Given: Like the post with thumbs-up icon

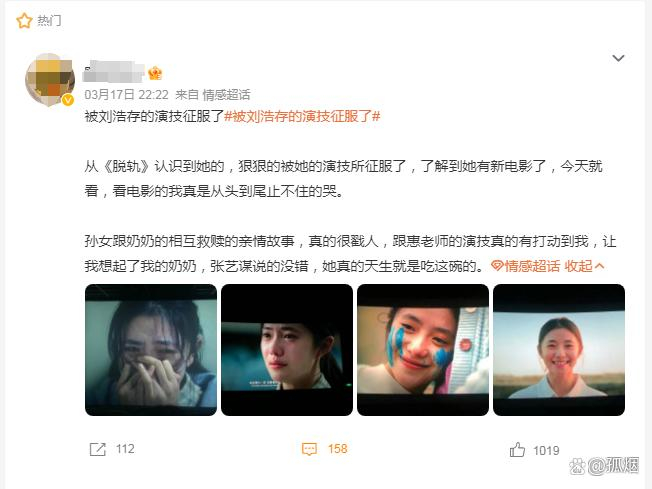Looking at the screenshot, I should coord(517,450).
